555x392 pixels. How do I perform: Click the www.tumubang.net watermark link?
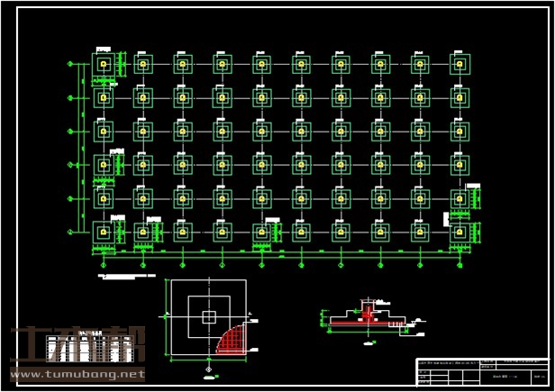pos(77,374)
